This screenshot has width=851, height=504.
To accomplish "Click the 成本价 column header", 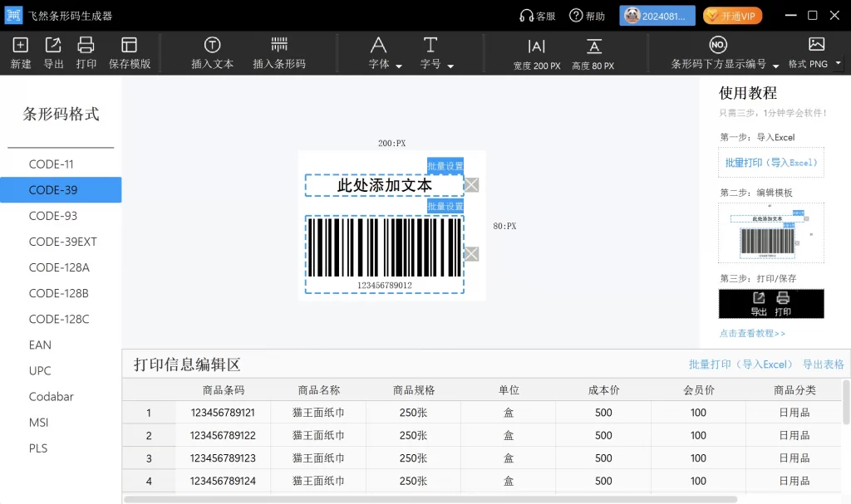I will (x=603, y=390).
